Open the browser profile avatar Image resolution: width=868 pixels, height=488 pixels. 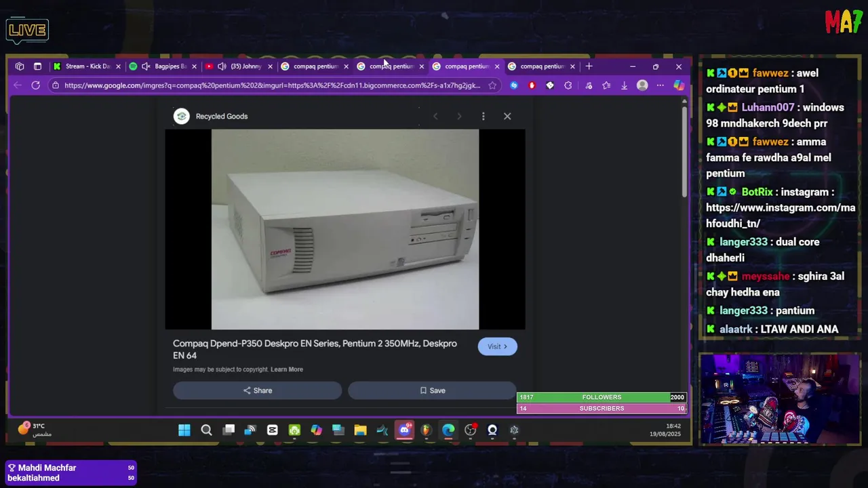tap(642, 85)
